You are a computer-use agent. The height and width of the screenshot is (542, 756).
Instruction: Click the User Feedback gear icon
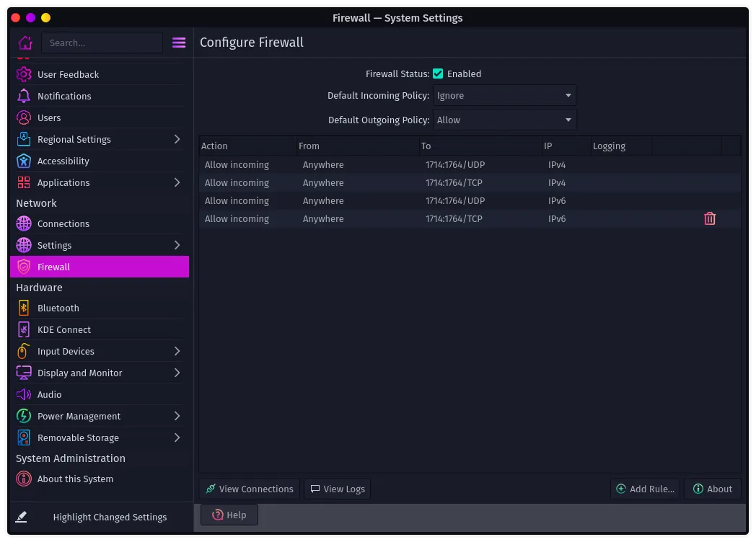(24, 74)
